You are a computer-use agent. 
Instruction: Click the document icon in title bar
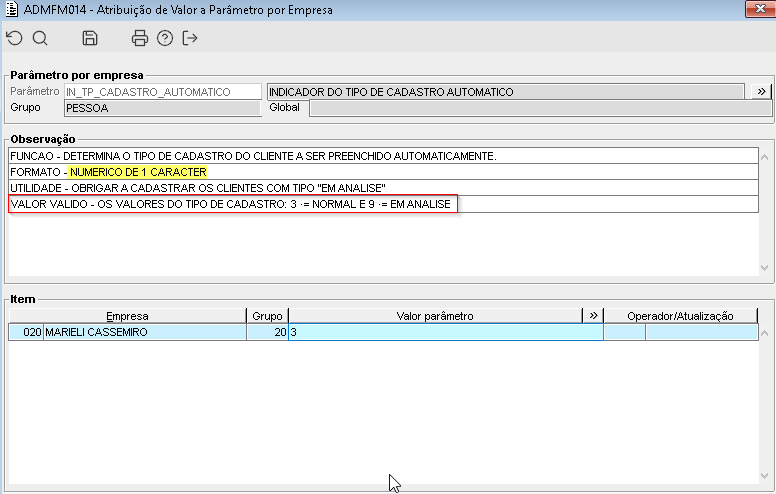coord(11,9)
